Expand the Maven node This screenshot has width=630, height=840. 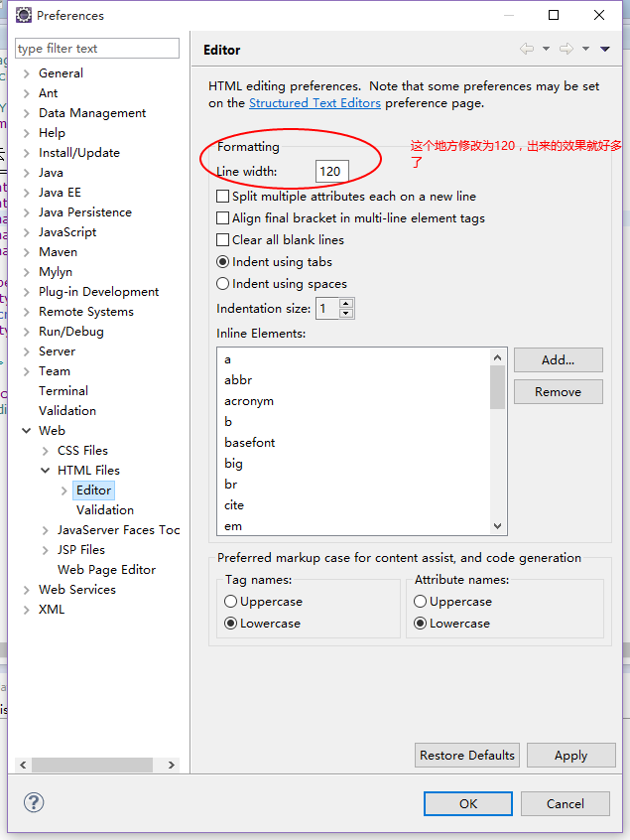point(26,252)
